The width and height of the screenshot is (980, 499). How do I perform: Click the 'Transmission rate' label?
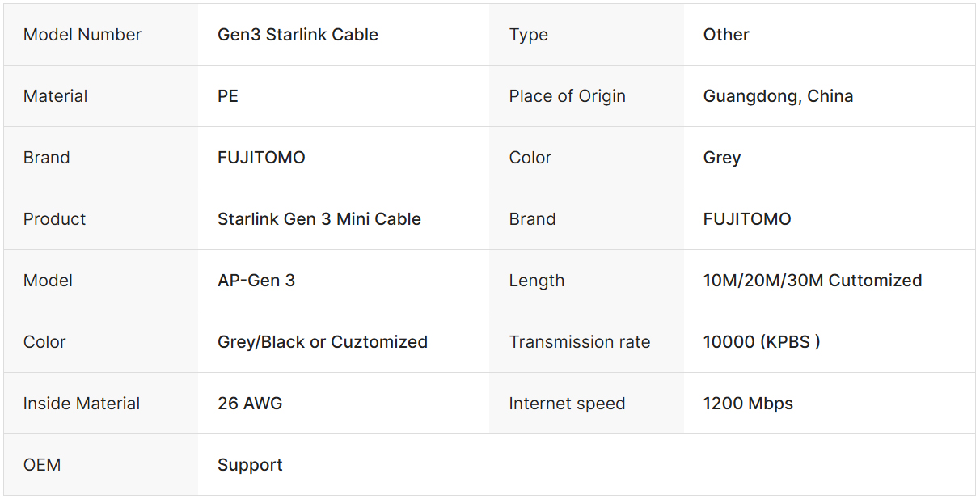[x=579, y=342]
